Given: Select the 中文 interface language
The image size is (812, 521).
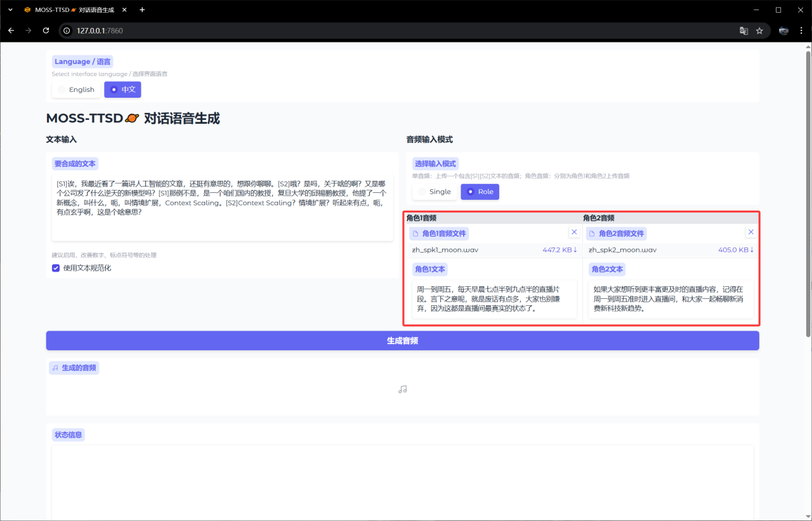Looking at the screenshot, I should click(122, 89).
